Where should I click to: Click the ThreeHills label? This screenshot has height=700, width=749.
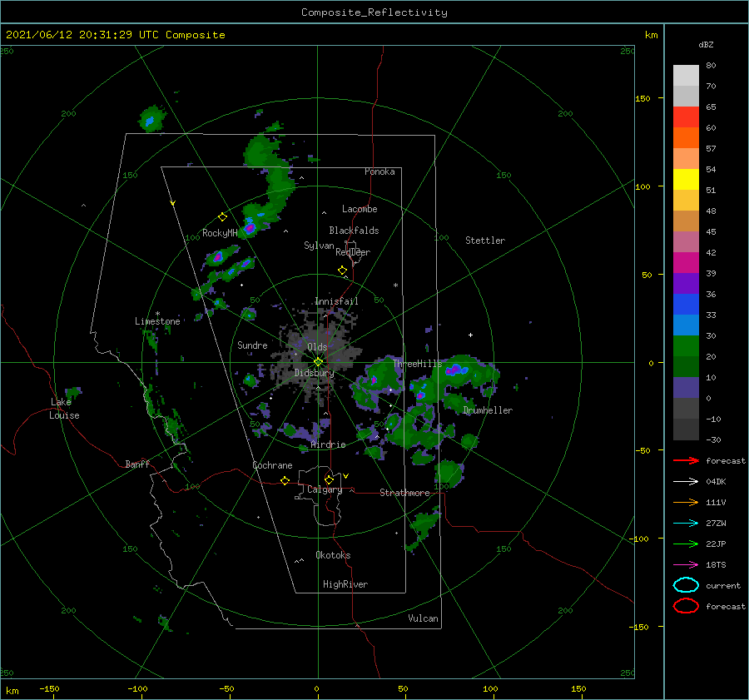418,364
